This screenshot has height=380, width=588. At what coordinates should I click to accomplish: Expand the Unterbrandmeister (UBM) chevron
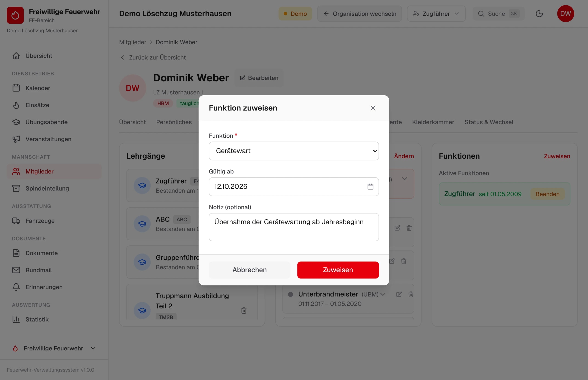pos(383,294)
